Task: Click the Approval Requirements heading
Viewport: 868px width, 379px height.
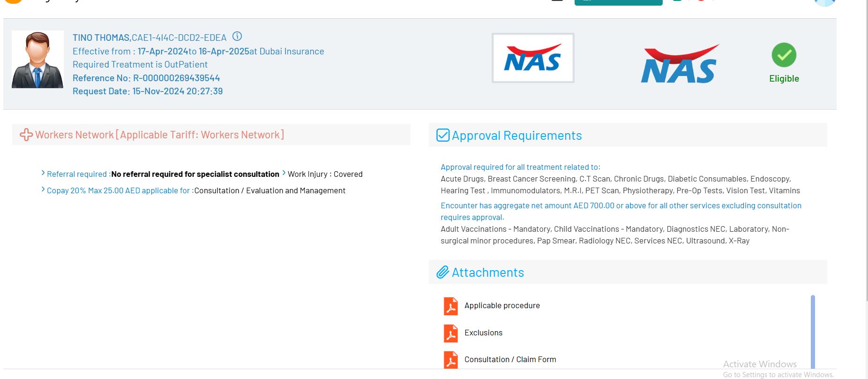Action: point(516,136)
